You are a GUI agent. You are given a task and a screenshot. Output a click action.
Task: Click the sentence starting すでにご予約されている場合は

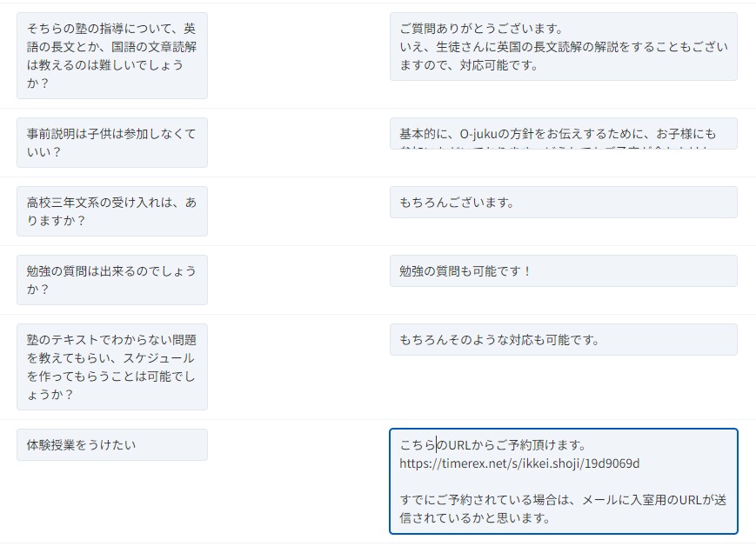pos(563,510)
